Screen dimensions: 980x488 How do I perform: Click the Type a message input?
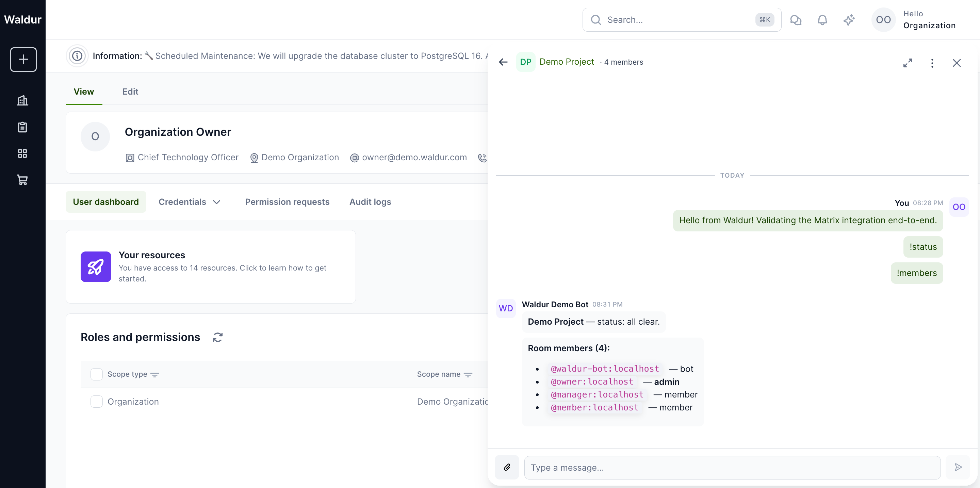(732, 468)
